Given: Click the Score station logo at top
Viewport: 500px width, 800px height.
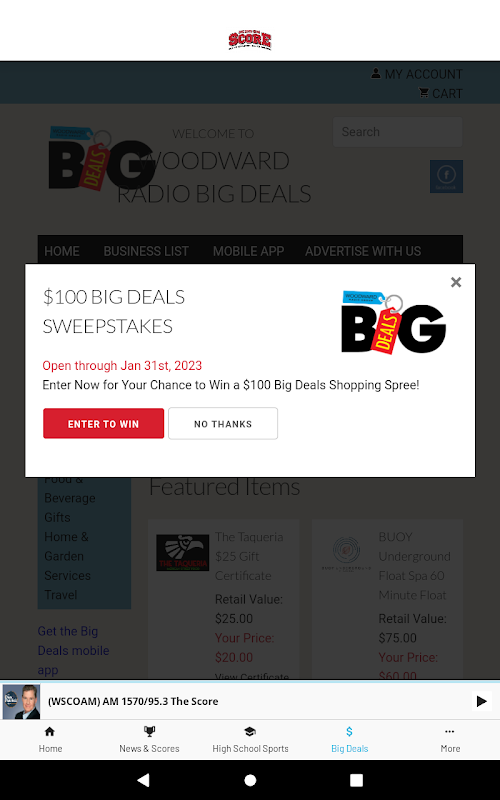Looking at the screenshot, I should [250, 40].
